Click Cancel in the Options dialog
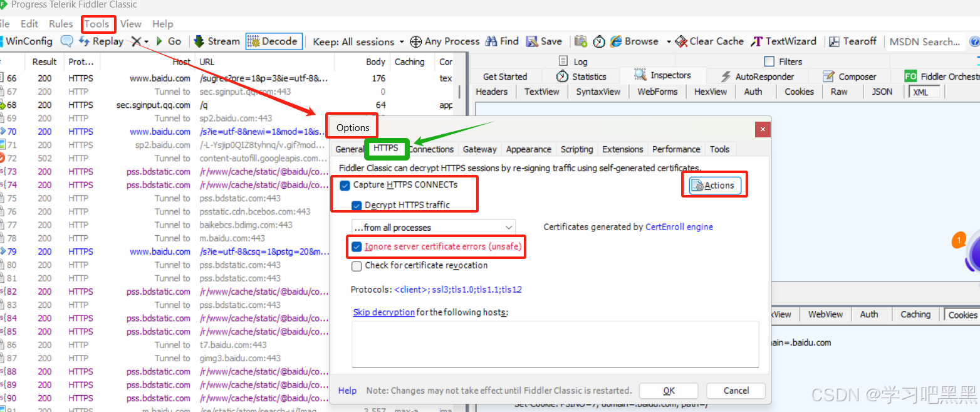Screen dimensions: 980x412 (x=736, y=391)
